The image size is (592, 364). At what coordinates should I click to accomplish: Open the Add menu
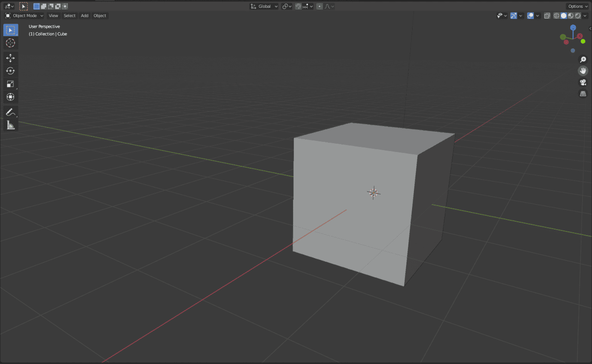pyautogui.click(x=85, y=15)
